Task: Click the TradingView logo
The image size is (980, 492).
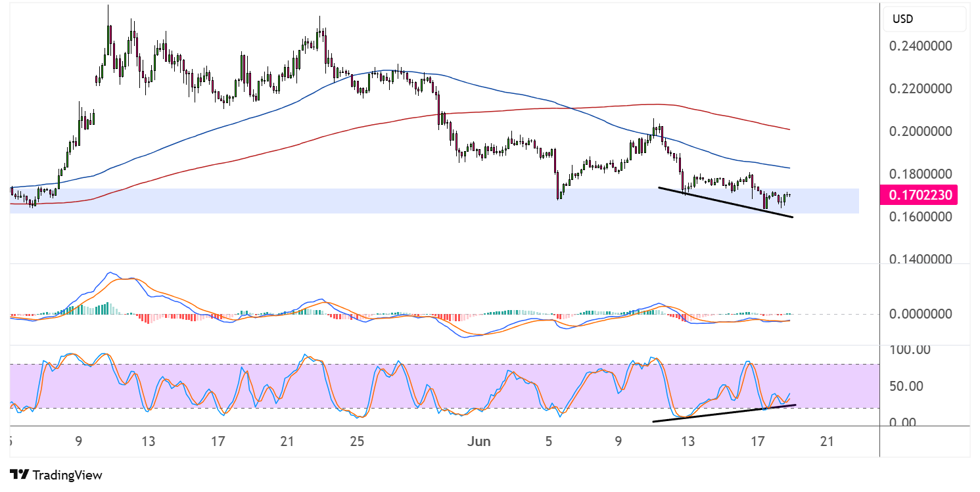Action: (x=57, y=474)
